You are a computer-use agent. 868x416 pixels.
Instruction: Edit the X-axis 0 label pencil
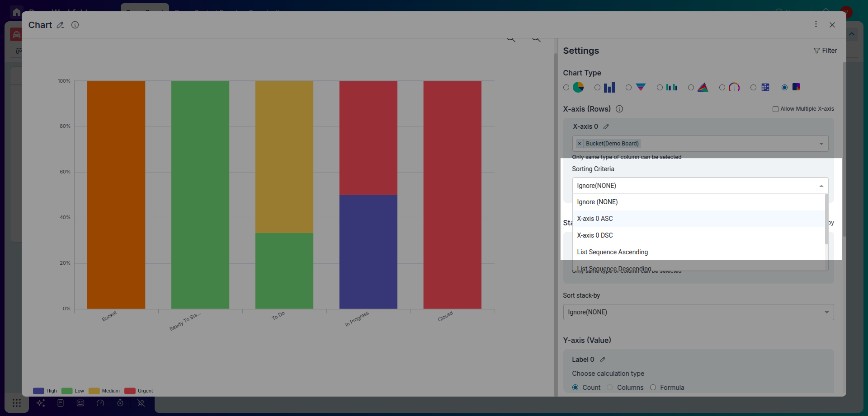point(606,127)
